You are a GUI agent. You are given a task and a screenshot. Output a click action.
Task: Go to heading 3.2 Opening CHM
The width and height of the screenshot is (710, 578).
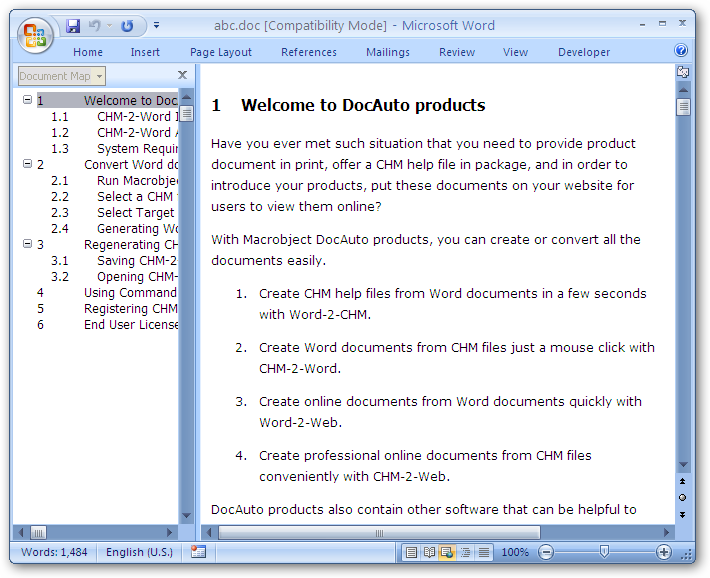pyautogui.click(x=115, y=277)
